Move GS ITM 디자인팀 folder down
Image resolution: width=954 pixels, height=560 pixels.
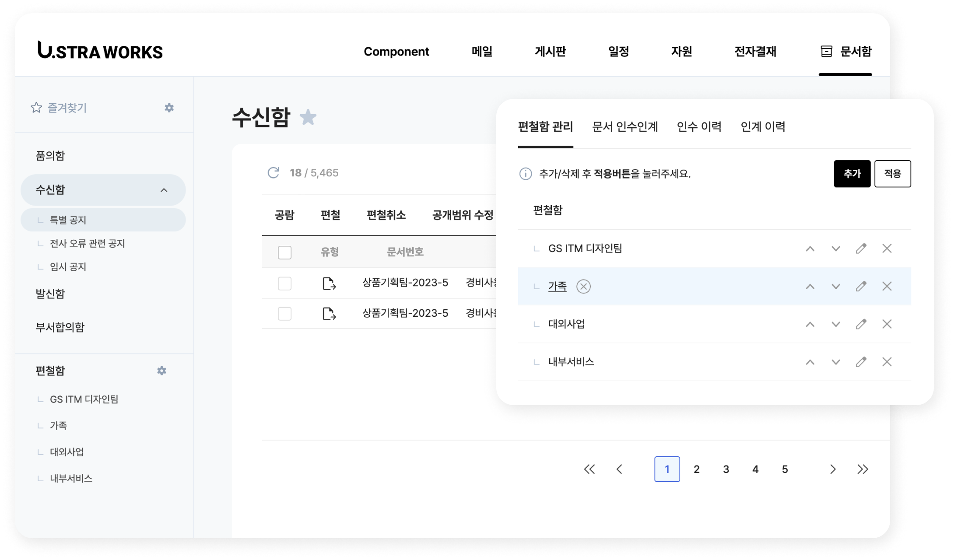(835, 248)
